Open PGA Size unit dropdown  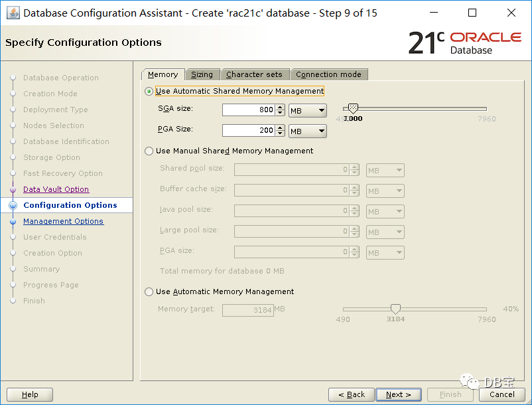(307, 131)
